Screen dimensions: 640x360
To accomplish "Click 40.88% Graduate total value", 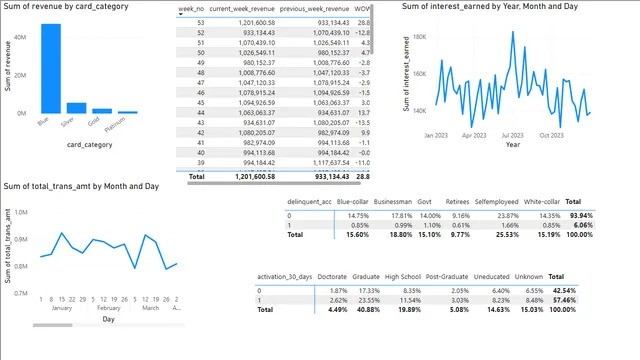I will pos(369,310).
